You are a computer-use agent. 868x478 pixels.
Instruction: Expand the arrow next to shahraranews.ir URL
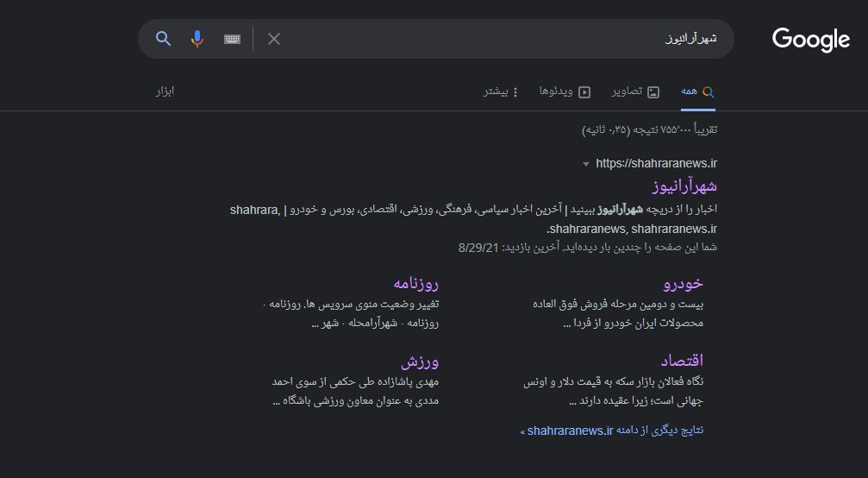pyautogui.click(x=585, y=164)
